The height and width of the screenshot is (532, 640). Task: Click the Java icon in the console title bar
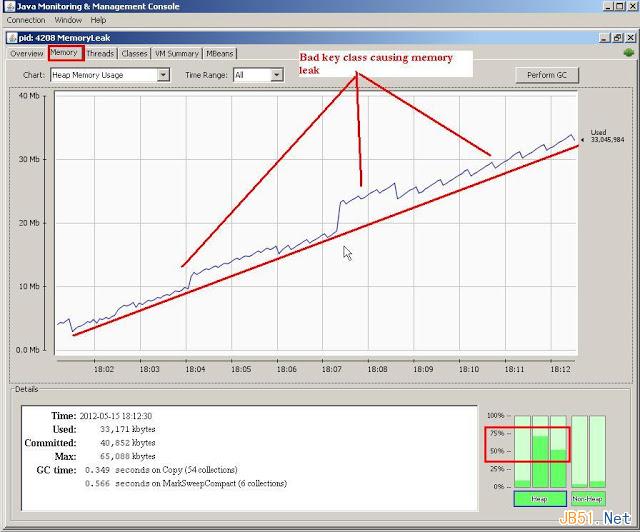[9, 6]
